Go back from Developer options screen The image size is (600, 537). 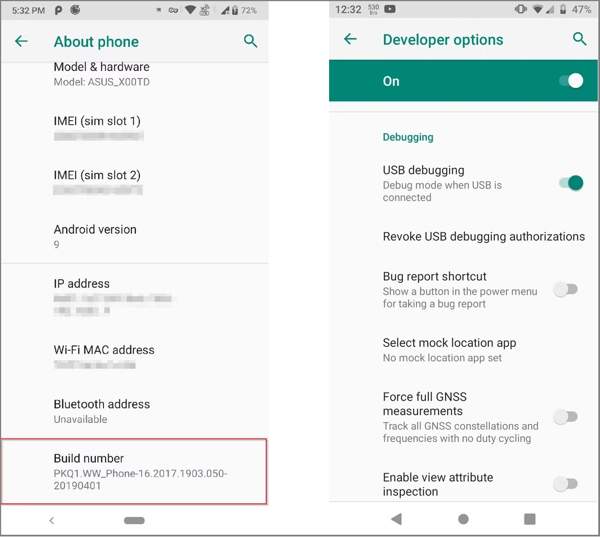pyautogui.click(x=350, y=39)
